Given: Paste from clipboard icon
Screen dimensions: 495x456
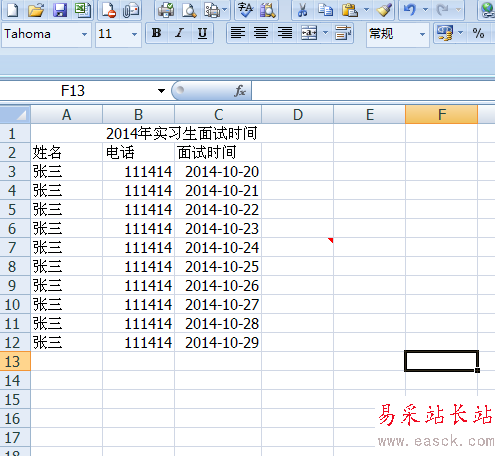Looking at the screenshot, I should [350, 10].
